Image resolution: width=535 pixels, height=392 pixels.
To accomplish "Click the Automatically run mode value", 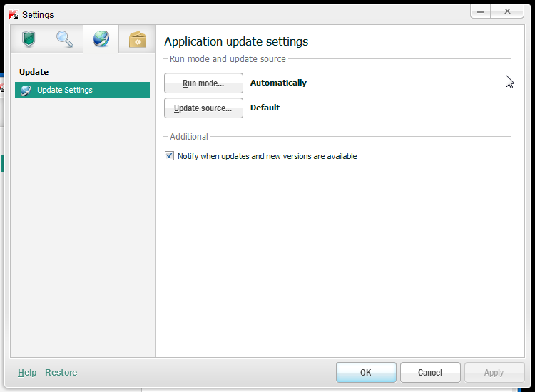I will tap(278, 83).
